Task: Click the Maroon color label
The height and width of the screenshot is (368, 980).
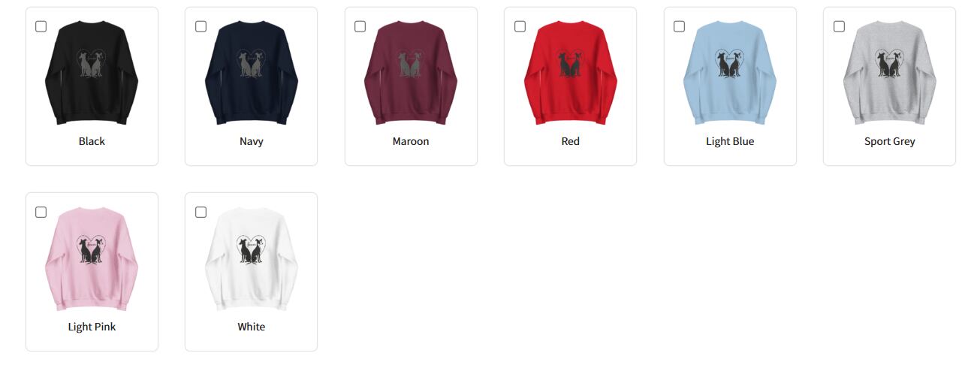Action: [x=411, y=141]
